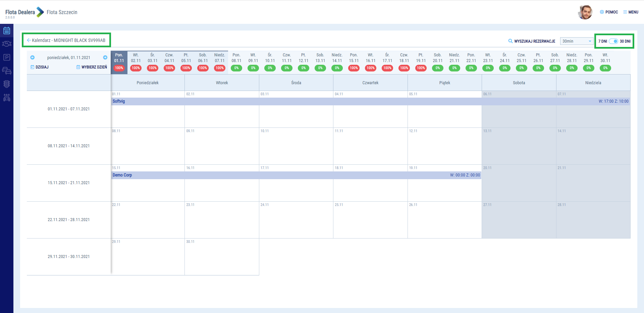Open the parking icon in the sidebar
Viewport: 644px width, 313px height.
(7, 57)
